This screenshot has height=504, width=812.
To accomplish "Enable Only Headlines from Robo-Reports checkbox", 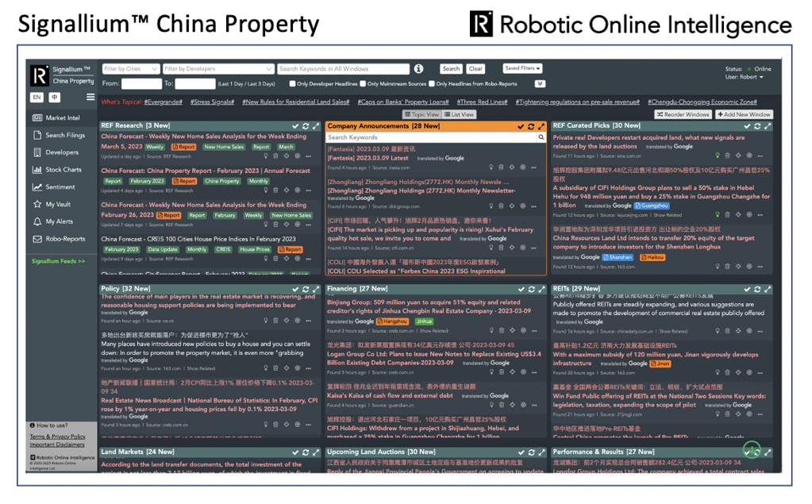I will click(431, 83).
